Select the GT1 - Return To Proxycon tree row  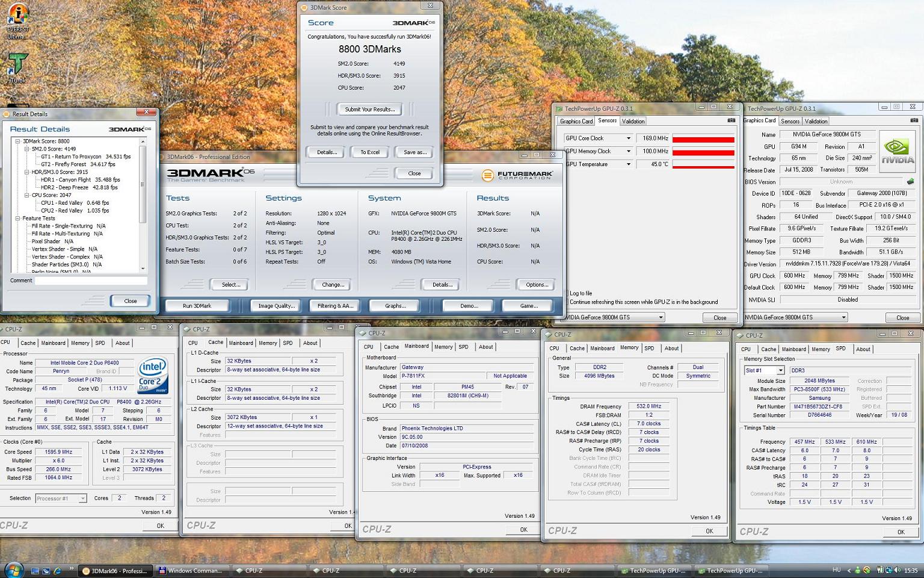(85, 157)
